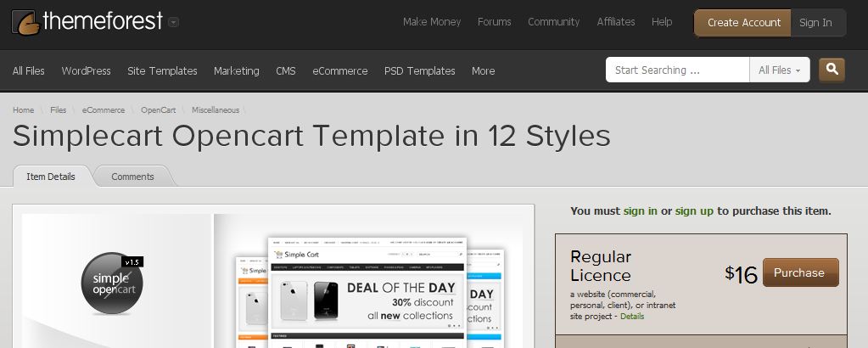Click the green sign in link

[x=641, y=211]
